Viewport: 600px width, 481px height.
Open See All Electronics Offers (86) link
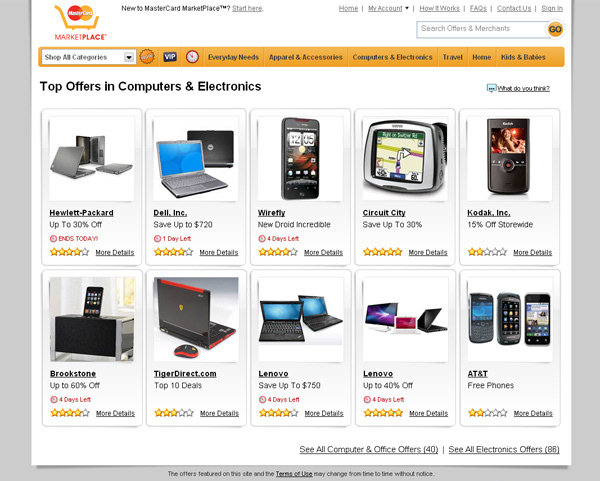504,449
